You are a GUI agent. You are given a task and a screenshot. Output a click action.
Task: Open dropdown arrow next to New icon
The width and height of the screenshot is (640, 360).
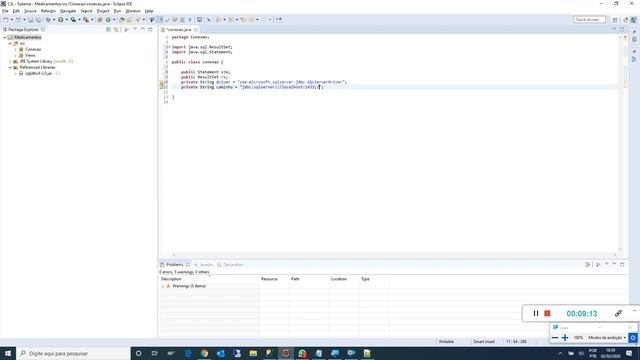click(x=11, y=20)
